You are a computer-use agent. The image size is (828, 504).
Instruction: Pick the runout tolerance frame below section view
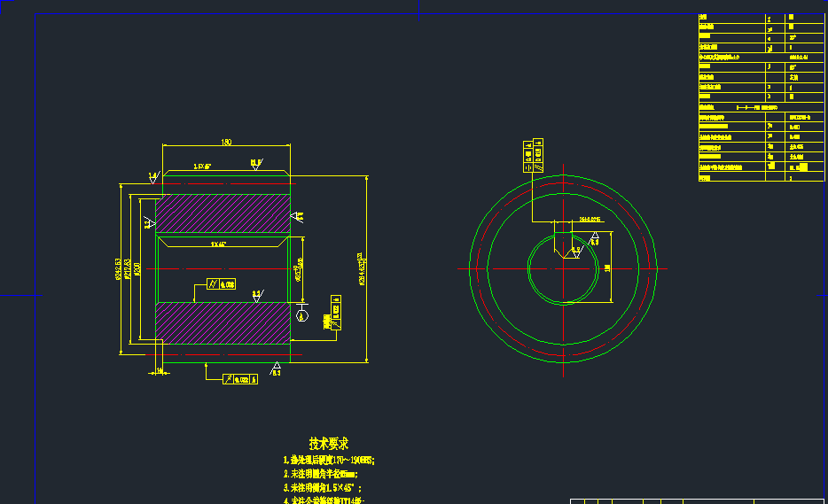(240, 379)
